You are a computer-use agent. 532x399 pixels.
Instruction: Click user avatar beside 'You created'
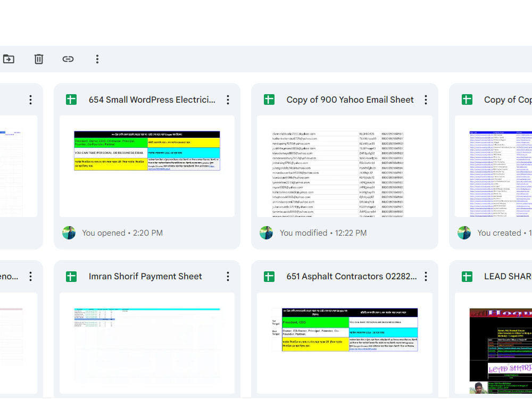click(x=464, y=233)
